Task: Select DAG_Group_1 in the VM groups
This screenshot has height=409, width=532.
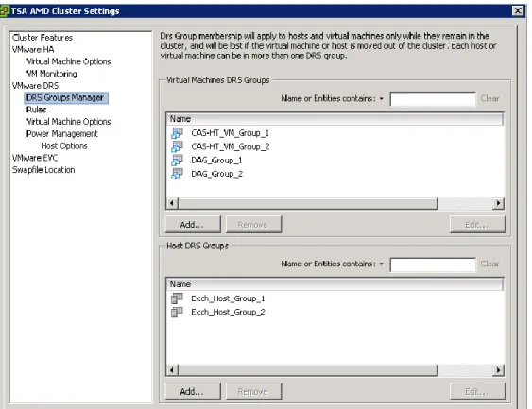Action: click(x=216, y=160)
